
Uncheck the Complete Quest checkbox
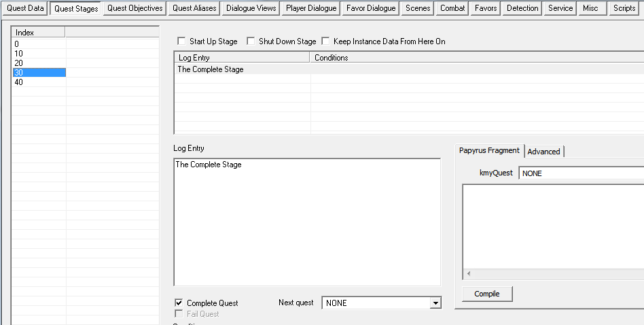(x=179, y=303)
